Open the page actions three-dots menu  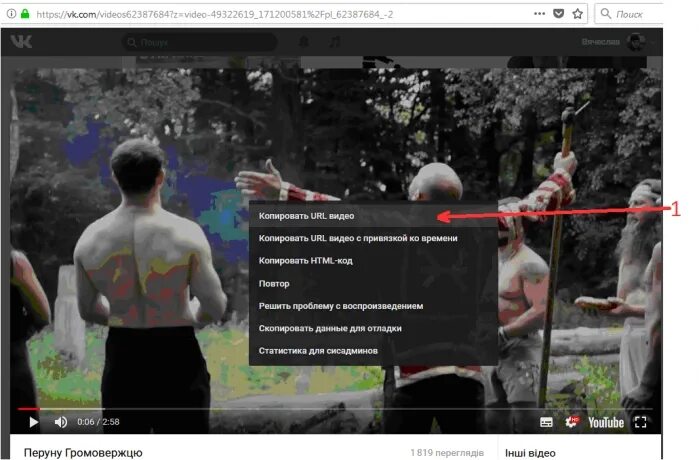pyautogui.click(x=539, y=14)
